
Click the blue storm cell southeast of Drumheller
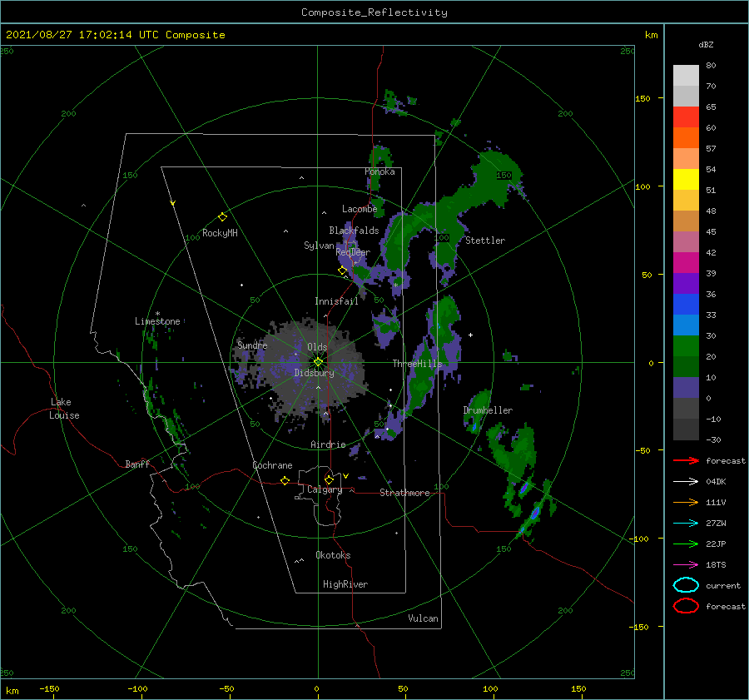coord(535,513)
